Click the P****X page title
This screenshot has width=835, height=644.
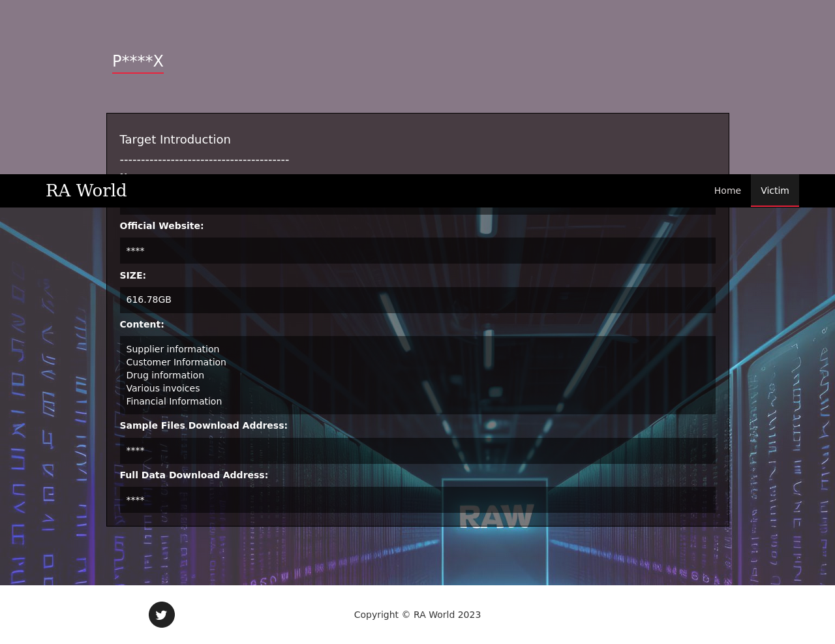click(x=138, y=61)
